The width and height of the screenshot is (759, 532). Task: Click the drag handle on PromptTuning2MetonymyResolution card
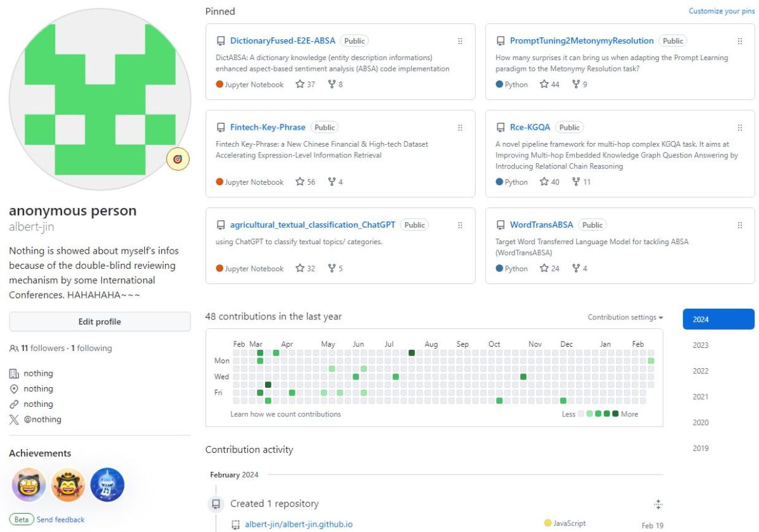[x=739, y=40]
